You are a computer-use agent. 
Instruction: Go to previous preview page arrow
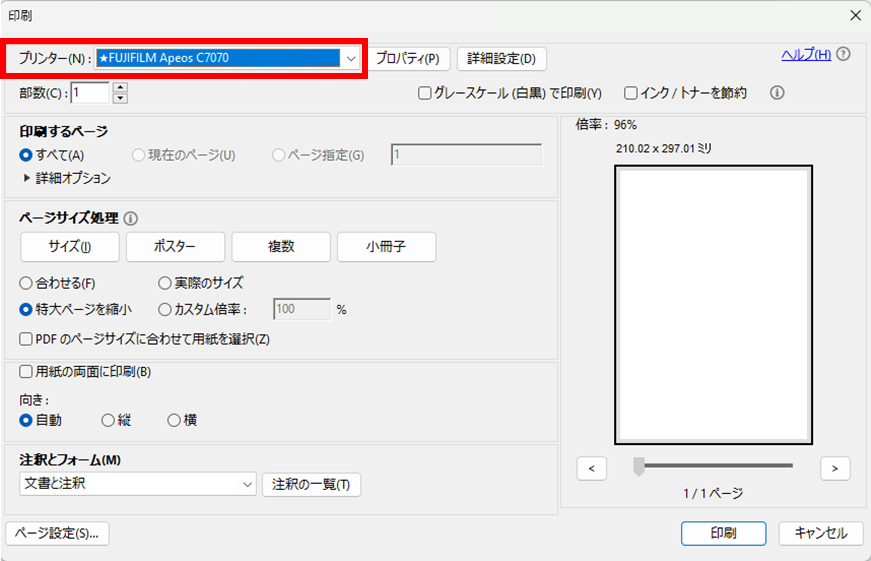pos(592,469)
